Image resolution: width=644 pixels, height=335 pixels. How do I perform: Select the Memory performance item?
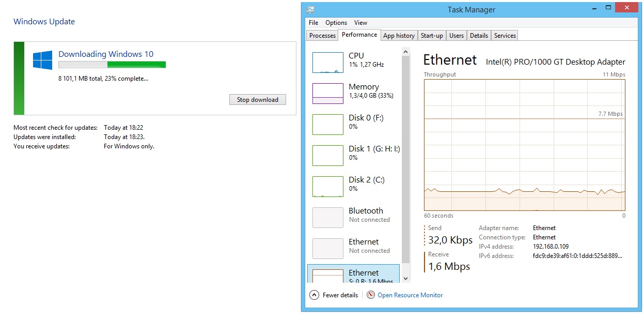click(x=354, y=93)
